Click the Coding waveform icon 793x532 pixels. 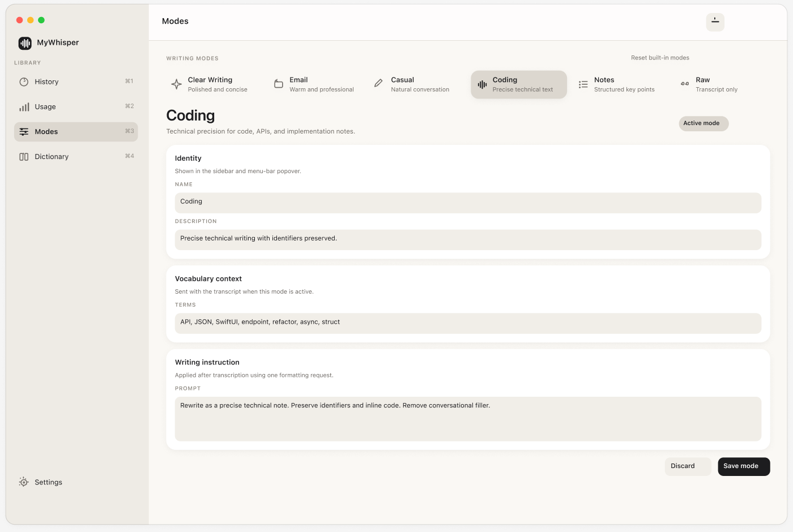click(482, 84)
